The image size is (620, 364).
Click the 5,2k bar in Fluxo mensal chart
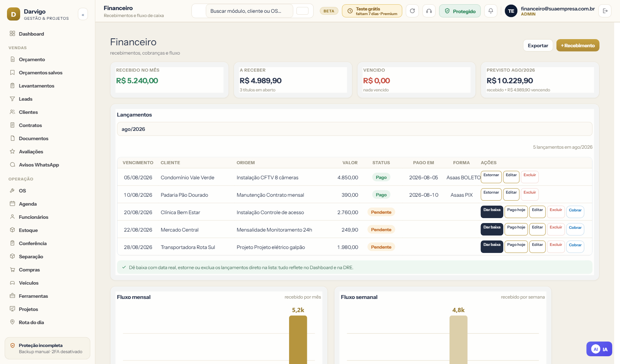(x=298, y=340)
